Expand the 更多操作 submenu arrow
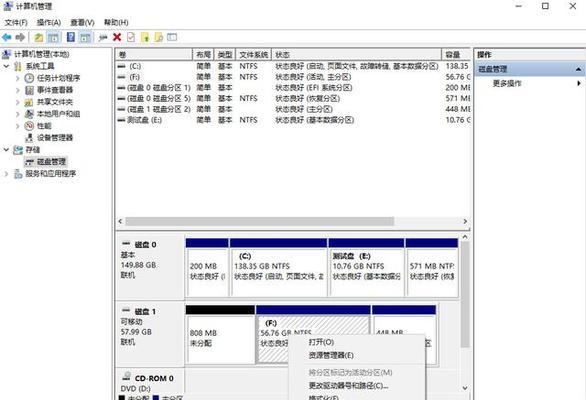 579,83
